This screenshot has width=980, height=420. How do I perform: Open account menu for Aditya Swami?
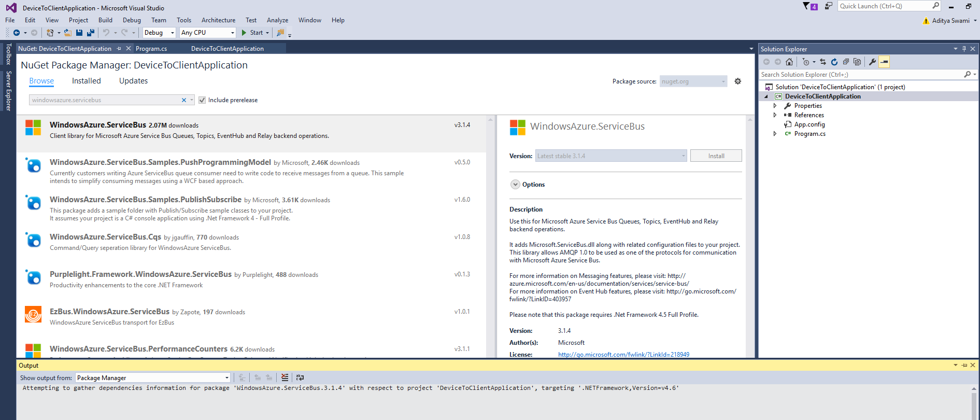tap(954, 21)
